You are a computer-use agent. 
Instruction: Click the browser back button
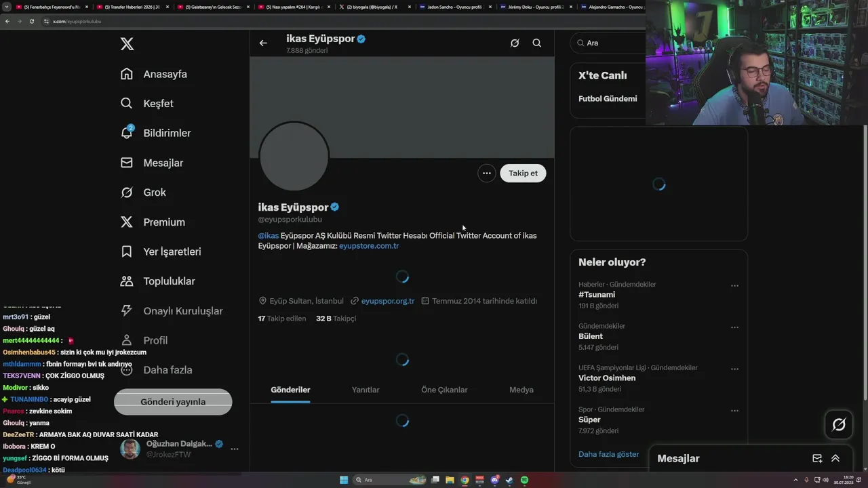tap(7, 21)
